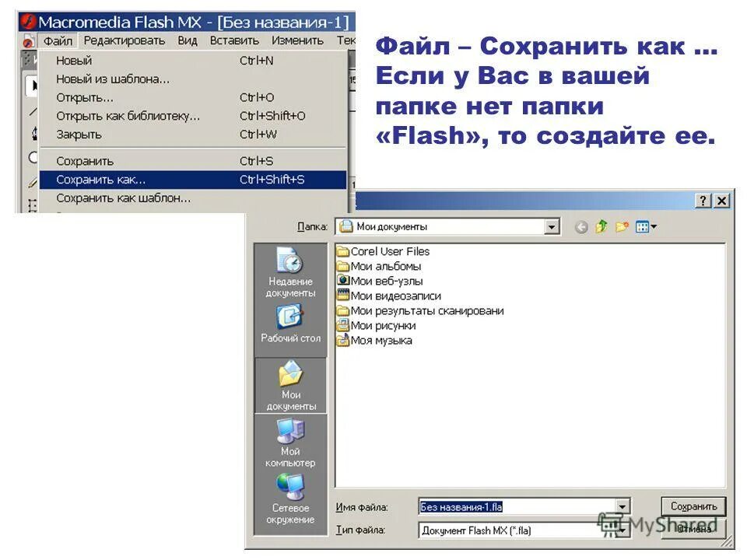Select the Мои видеозаписи folder
Screen dimensions: 747x560
389,296
